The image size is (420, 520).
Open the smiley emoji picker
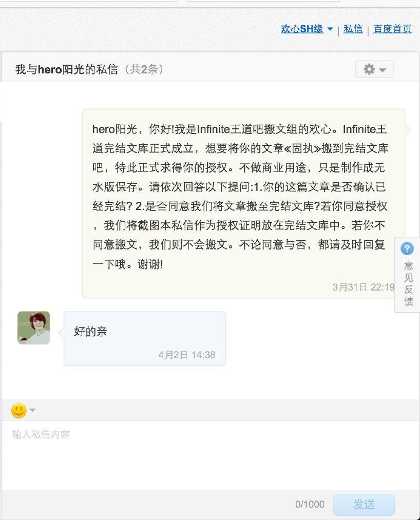pos(18,410)
